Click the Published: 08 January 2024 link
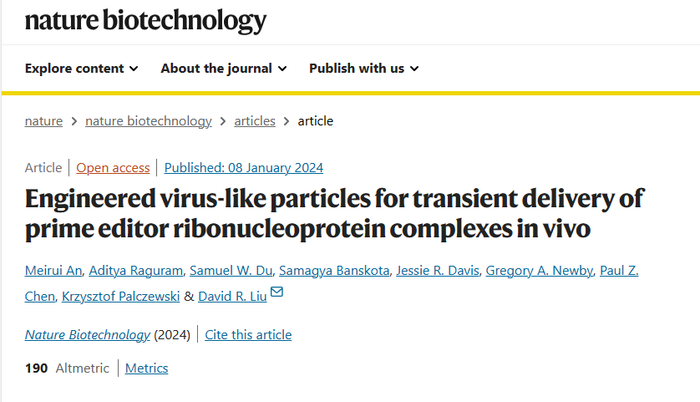 coord(243,168)
